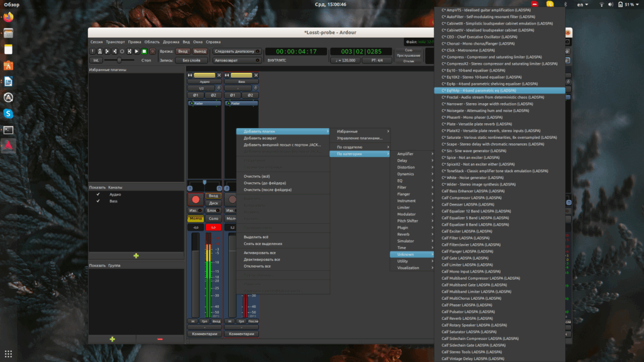Viewport: 644px width, 362px height.
Task: Open Skype from the dock
Action: click(x=8, y=114)
